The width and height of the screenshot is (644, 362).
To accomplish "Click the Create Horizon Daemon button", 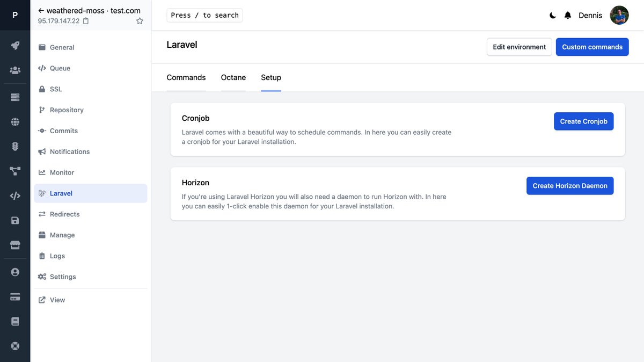I will [570, 186].
